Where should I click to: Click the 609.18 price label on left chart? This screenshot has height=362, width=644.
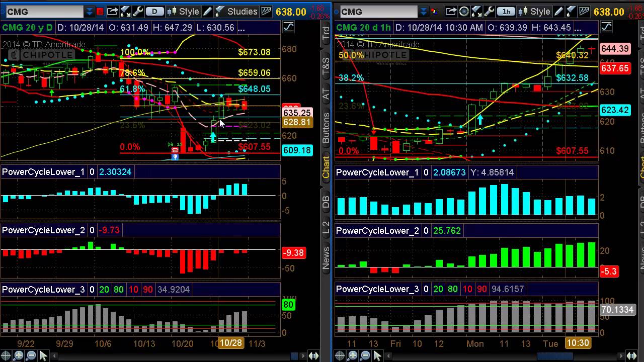(297, 150)
